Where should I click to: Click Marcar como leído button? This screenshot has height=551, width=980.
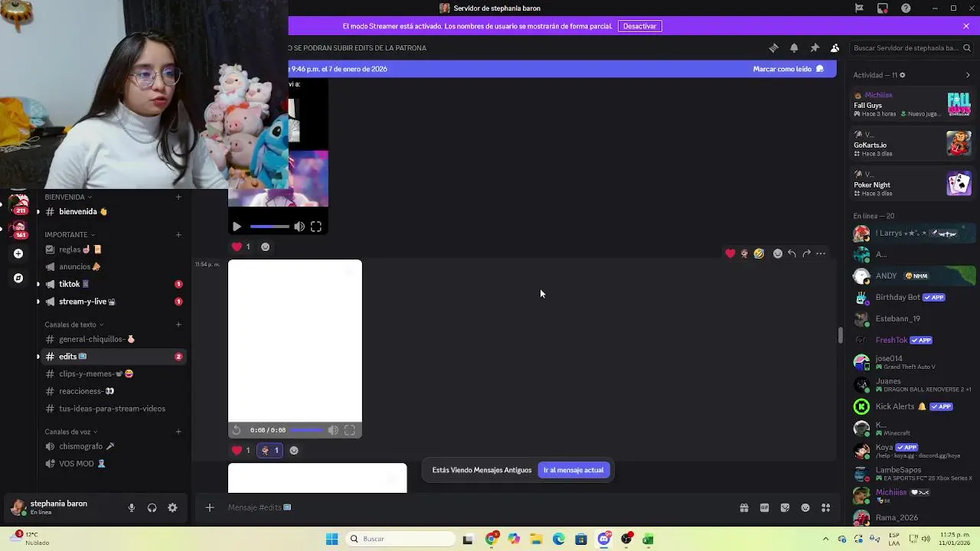(x=788, y=69)
